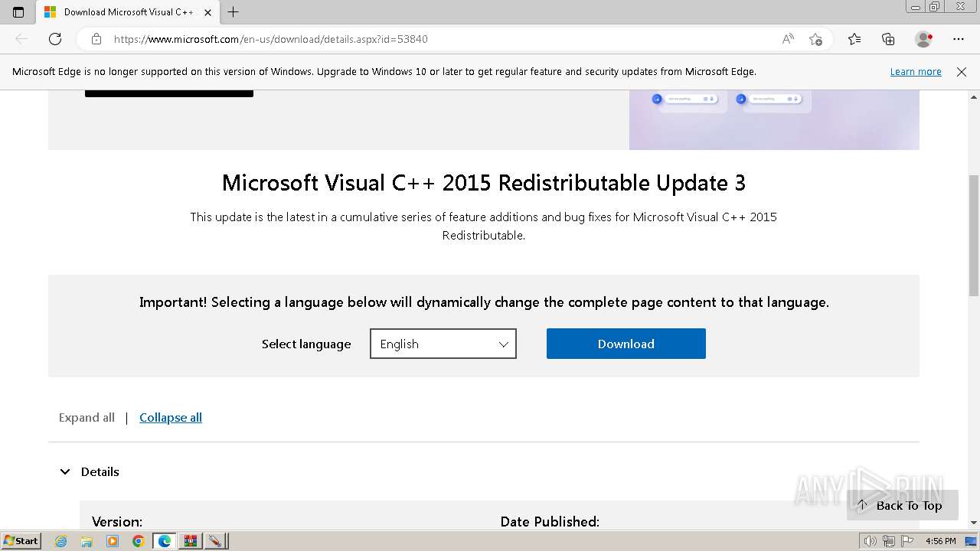Viewport: 980px width, 551px height.
Task: Open Read aloud from address bar
Action: pyautogui.click(x=788, y=39)
